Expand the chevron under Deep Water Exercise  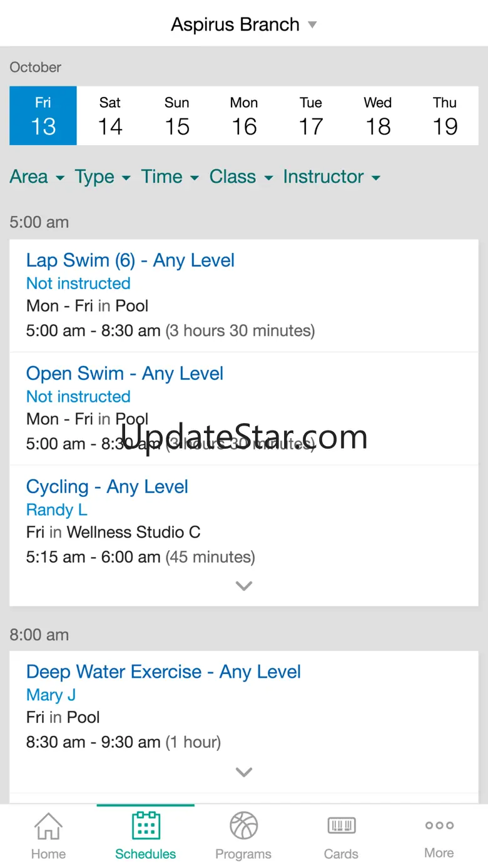tap(243, 772)
